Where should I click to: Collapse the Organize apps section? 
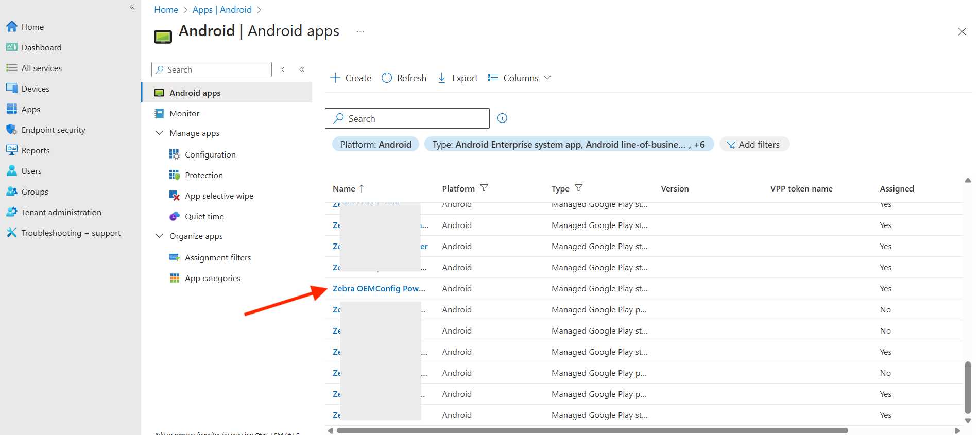click(159, 236)
